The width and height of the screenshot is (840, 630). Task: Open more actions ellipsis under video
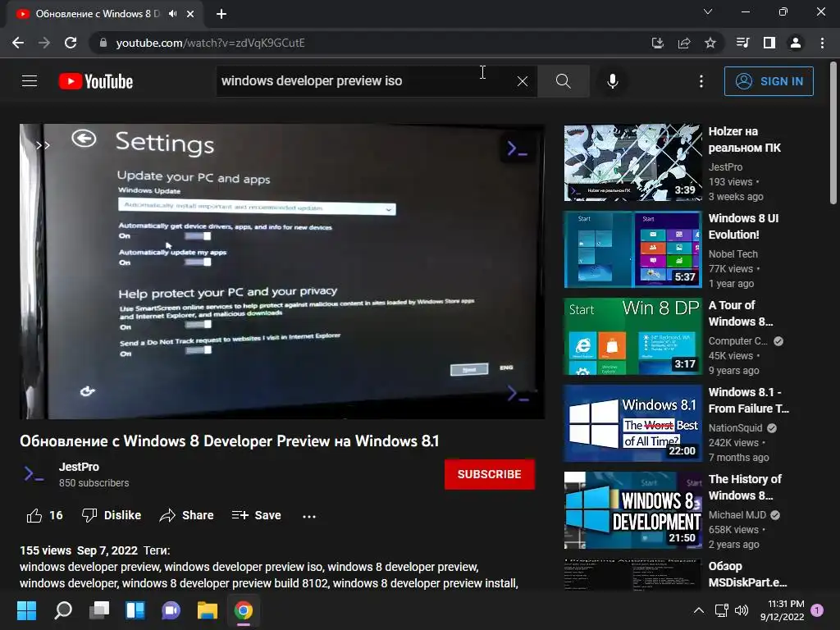point(309,516)
